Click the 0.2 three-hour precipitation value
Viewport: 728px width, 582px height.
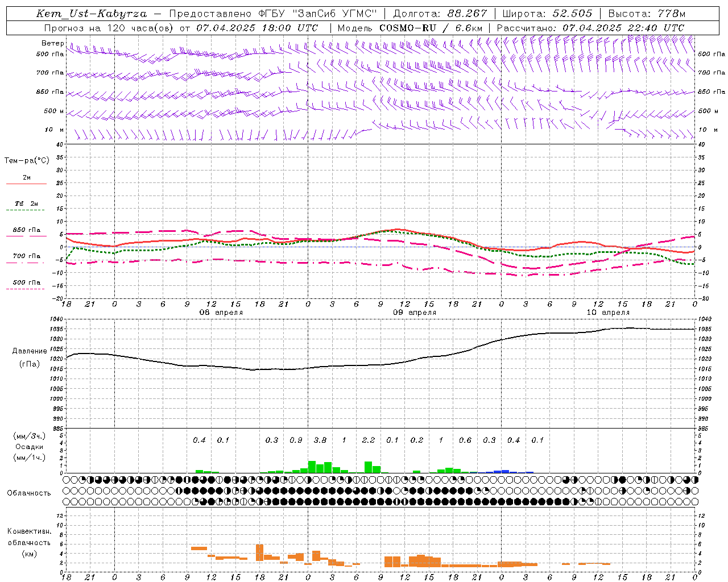417,440
